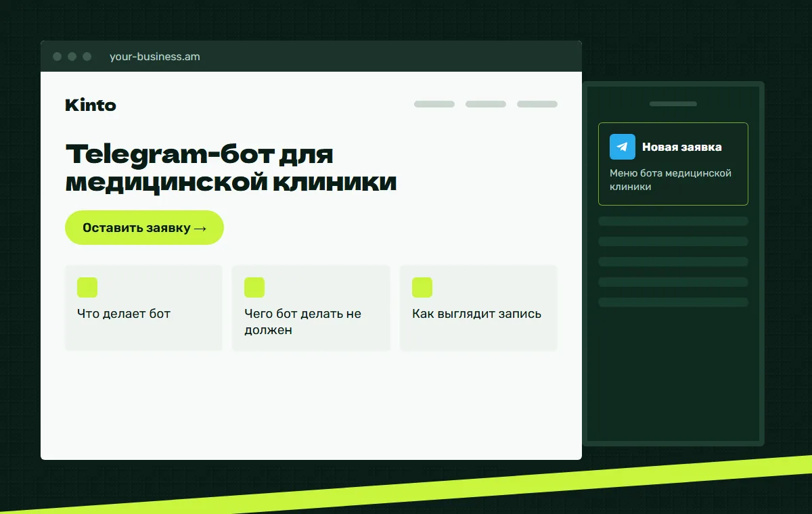
Task: Click green icon on Чего бот делать card
Action: click(x=254, y=287)
